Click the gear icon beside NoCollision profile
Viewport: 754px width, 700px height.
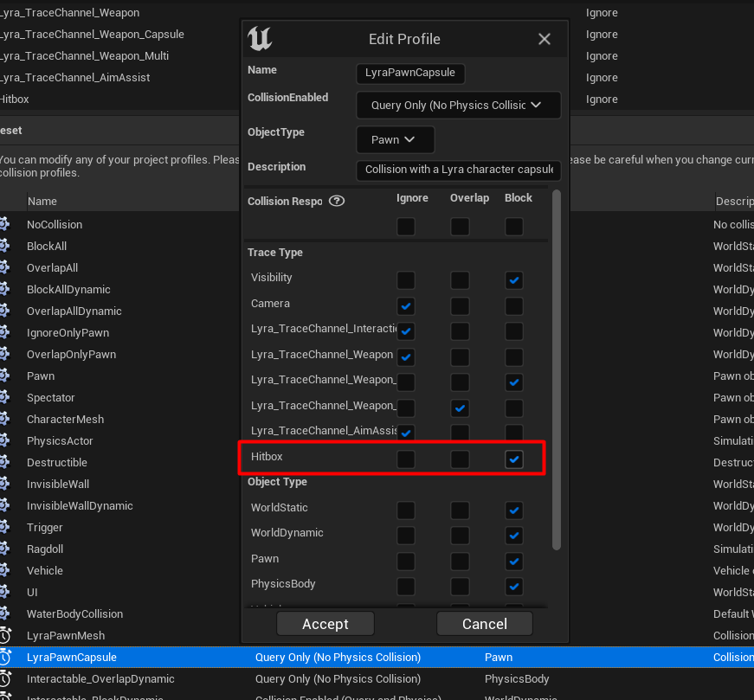(x=4, y=224)
